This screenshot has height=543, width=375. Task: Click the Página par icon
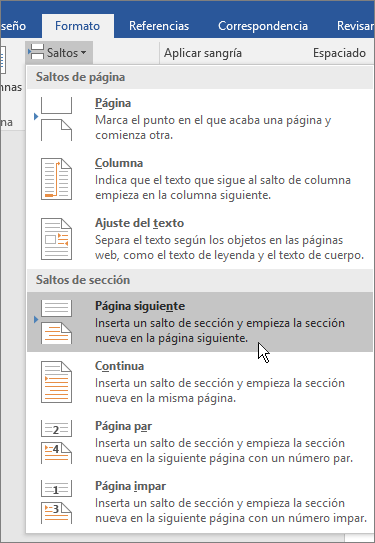point(56,442)
